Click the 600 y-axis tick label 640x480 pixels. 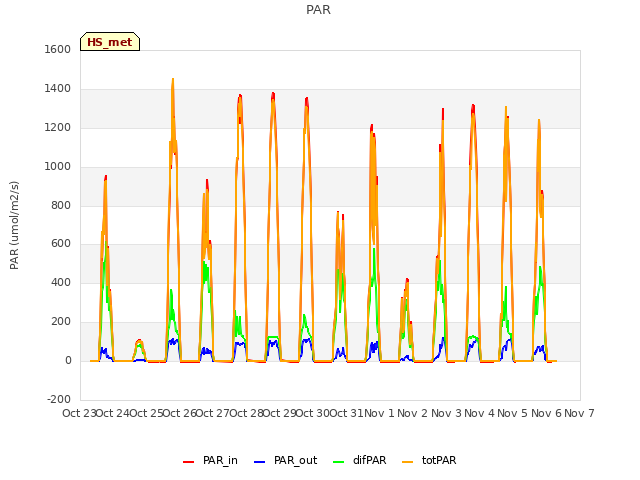(x=61, y=244)
